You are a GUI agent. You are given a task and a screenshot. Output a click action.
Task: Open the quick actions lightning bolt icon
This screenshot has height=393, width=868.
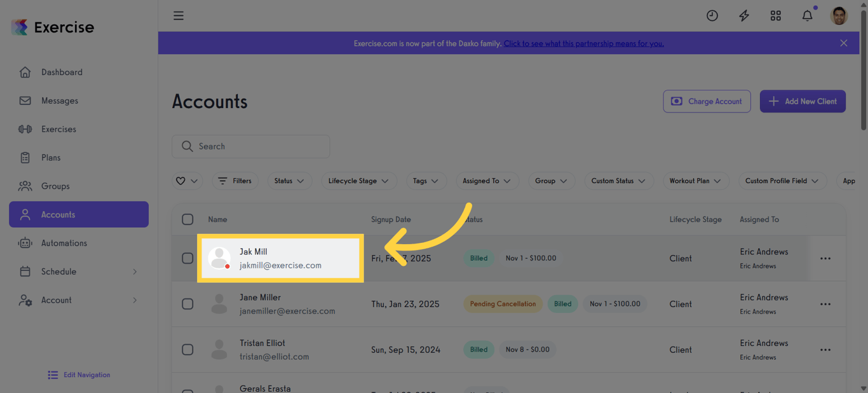point(743,15)
